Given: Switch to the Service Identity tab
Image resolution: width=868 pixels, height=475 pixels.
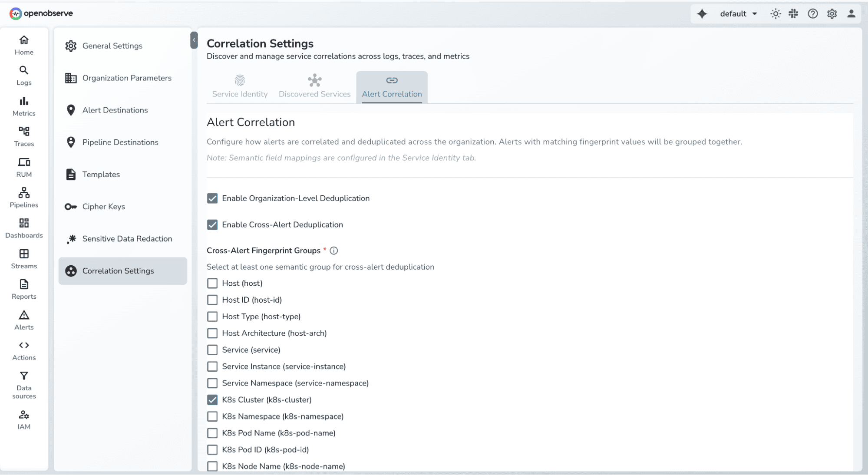Looking at the screenshot, I should point(239,86).
